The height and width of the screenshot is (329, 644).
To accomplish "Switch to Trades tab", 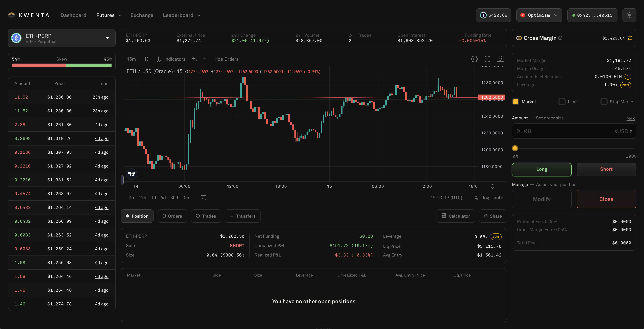I will click(x=206, y=216).
